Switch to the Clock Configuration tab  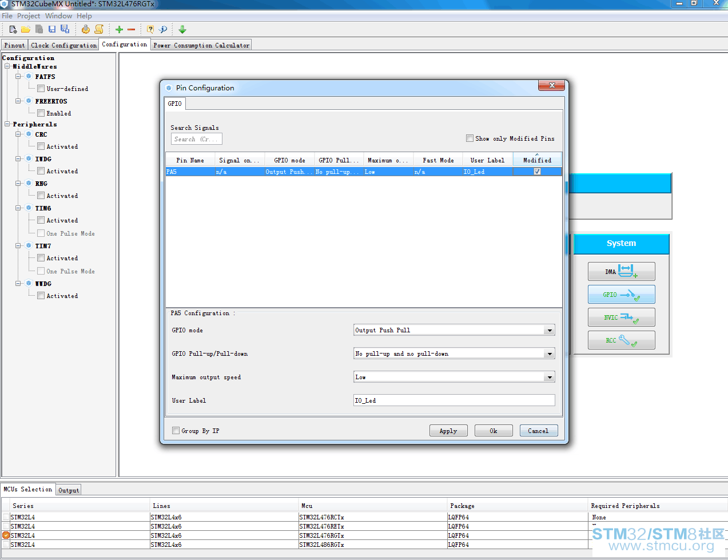63,45
